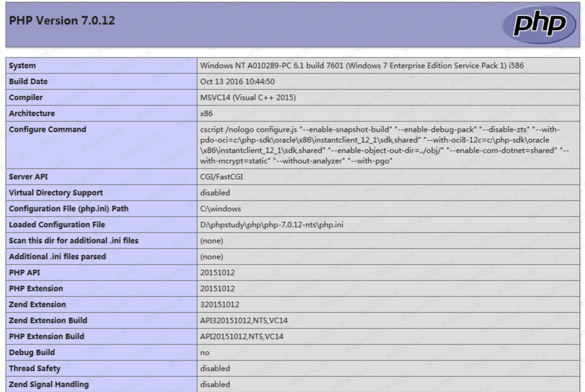The image size is (585, 392).
Task: Click the MSVC14 compiler value
Action: [x=248, y=97]
